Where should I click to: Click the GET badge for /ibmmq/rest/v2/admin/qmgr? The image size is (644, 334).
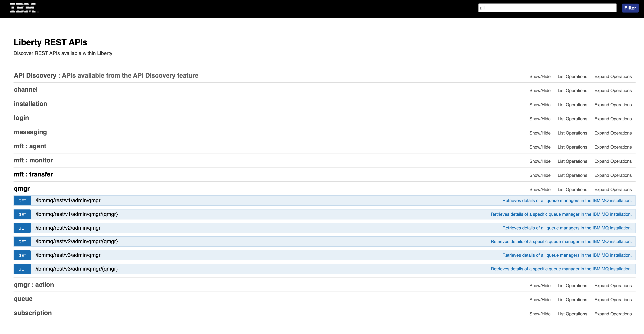coord(22,228)
